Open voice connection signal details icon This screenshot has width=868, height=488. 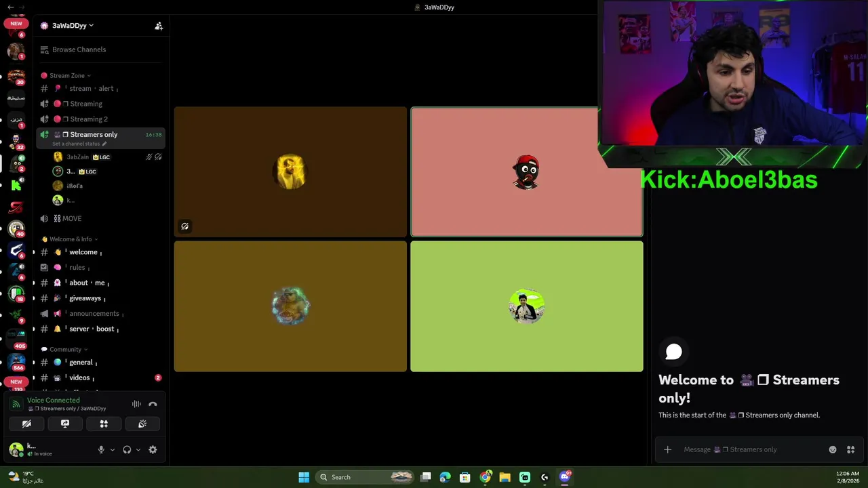click(16, 404)
